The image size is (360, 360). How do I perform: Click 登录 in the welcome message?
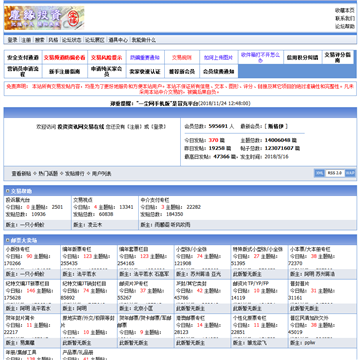pyautogui.click(x=158, y=127)
